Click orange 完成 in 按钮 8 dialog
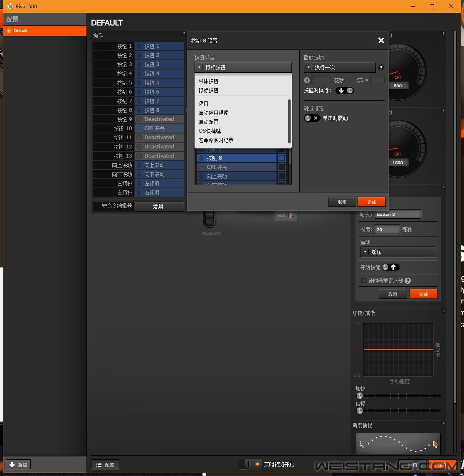The height and width of the screenshot is (476, 464). pos(372,202)
